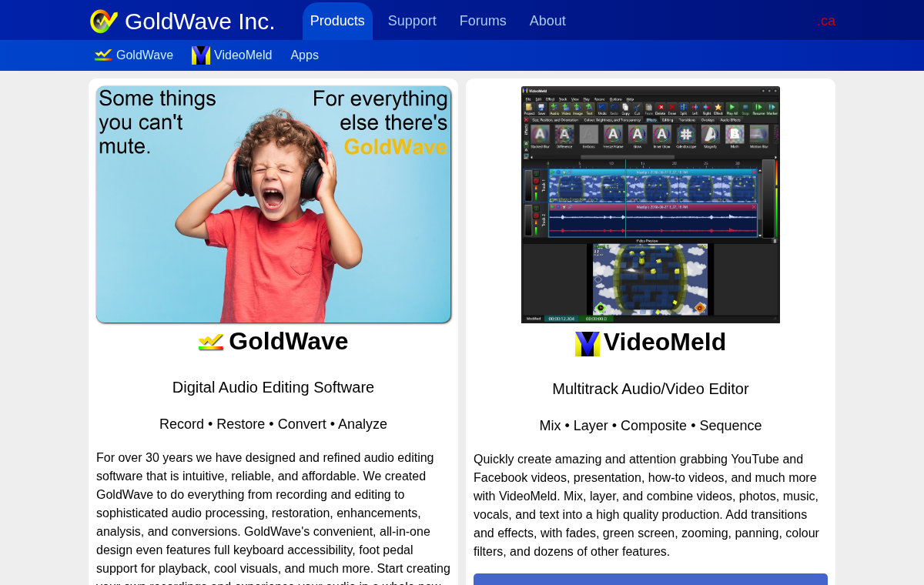
Task: Click the VideoMeld application screenshot thumbnail
Action: (x=651, y=205)
